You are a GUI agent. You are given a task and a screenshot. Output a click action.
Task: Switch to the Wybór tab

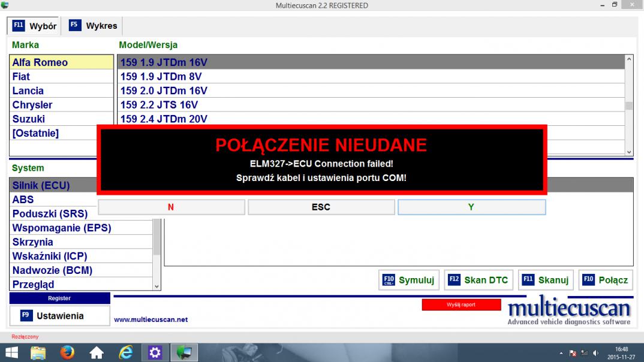tap(34, 26)
